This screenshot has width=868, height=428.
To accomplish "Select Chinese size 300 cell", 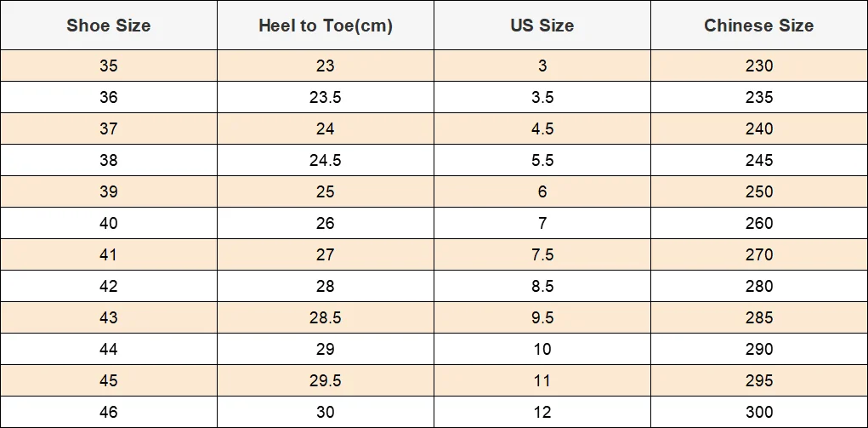I will [759, 412].
